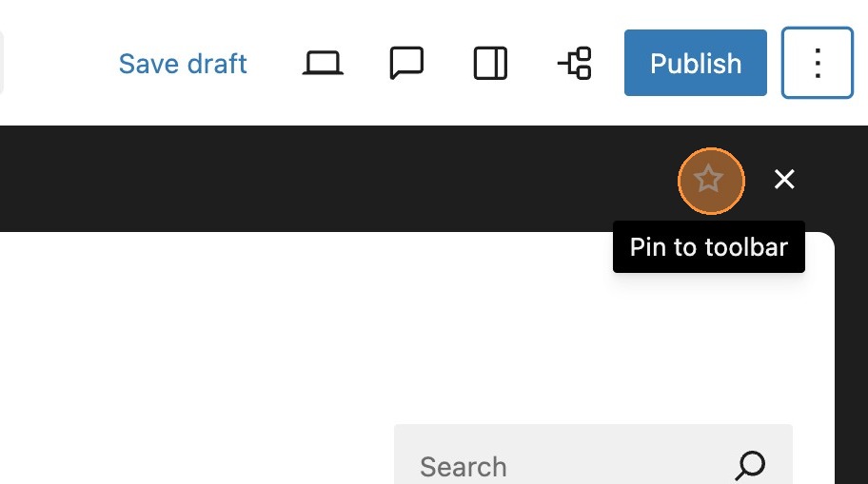The width and height of the screenshot is (868, 484).
Task: Click the hierarchy plugin icon beside Publish
Action: click(x=575, y=64)
